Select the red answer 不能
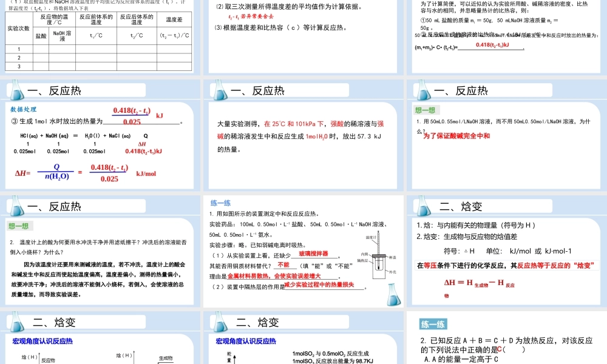The width and height of the screenshot is (607, 364). coord(283,265)
